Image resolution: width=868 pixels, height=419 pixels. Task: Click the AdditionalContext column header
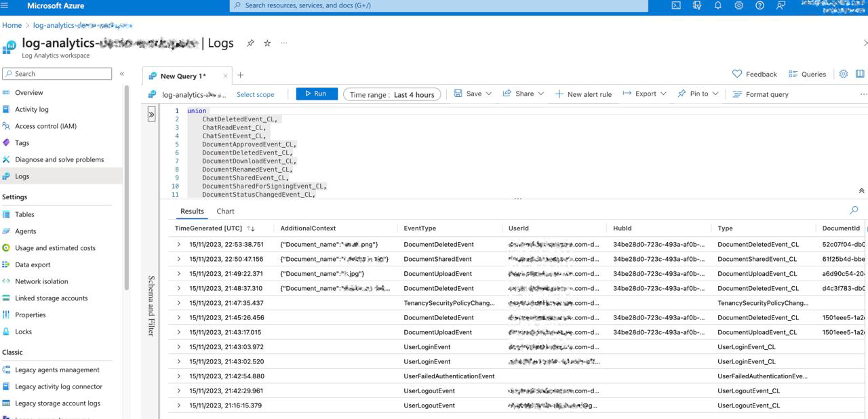click(308, 228)
